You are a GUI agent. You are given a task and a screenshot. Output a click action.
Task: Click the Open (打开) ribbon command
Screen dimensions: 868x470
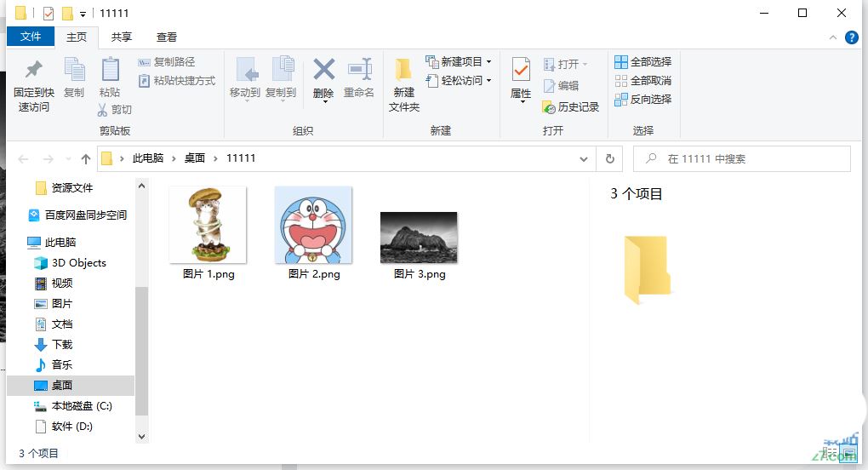[x=564, y=64]
